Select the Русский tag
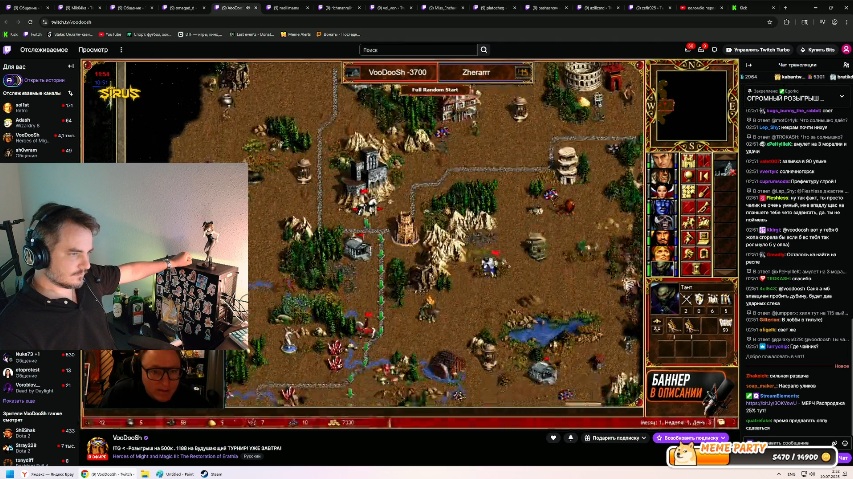The width and height of the screenshot is (853, 479). click(252, 456)
